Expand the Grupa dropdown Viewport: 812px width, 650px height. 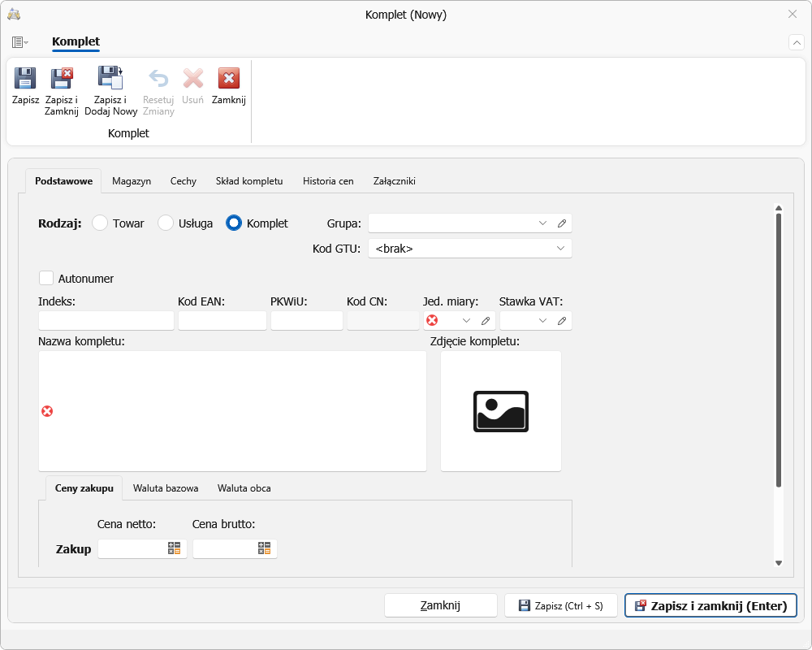pos(542,223)
